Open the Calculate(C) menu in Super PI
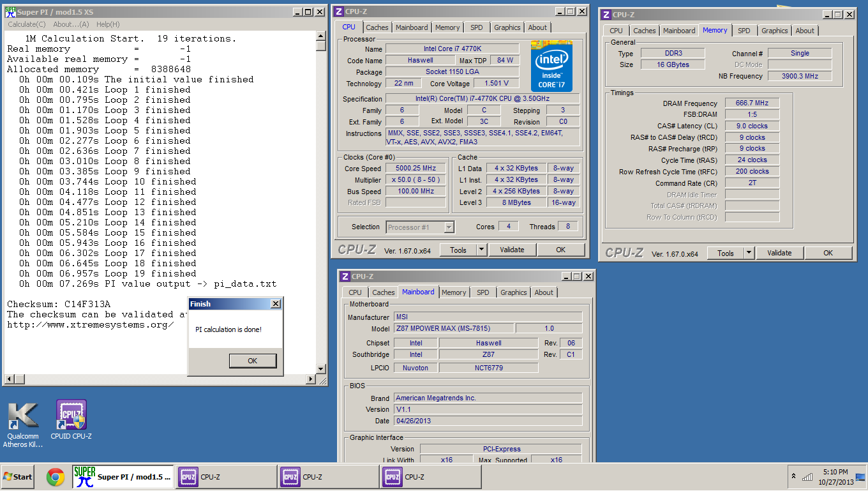This screenshot has width=868, height=491. coord(27,24)
